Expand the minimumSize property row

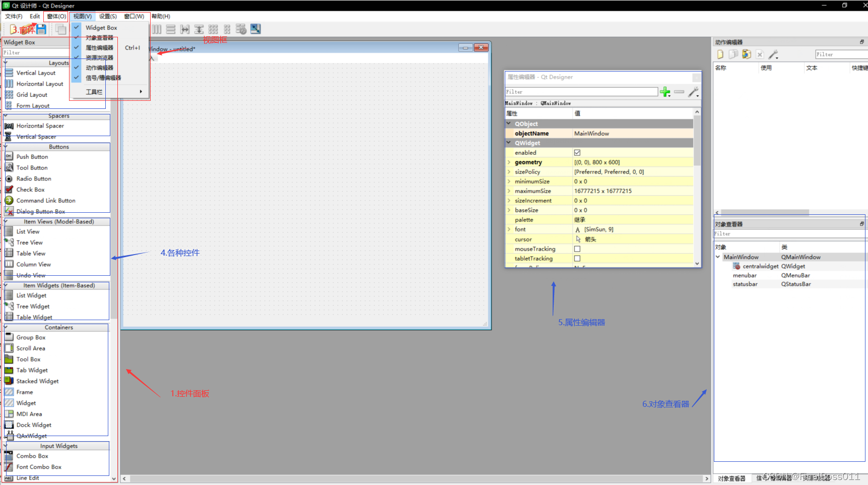click(x=509, y=181)
